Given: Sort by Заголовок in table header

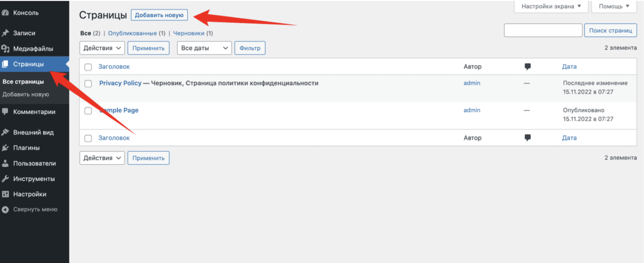Looking at the screenshot, I should [x=114, y=67].
